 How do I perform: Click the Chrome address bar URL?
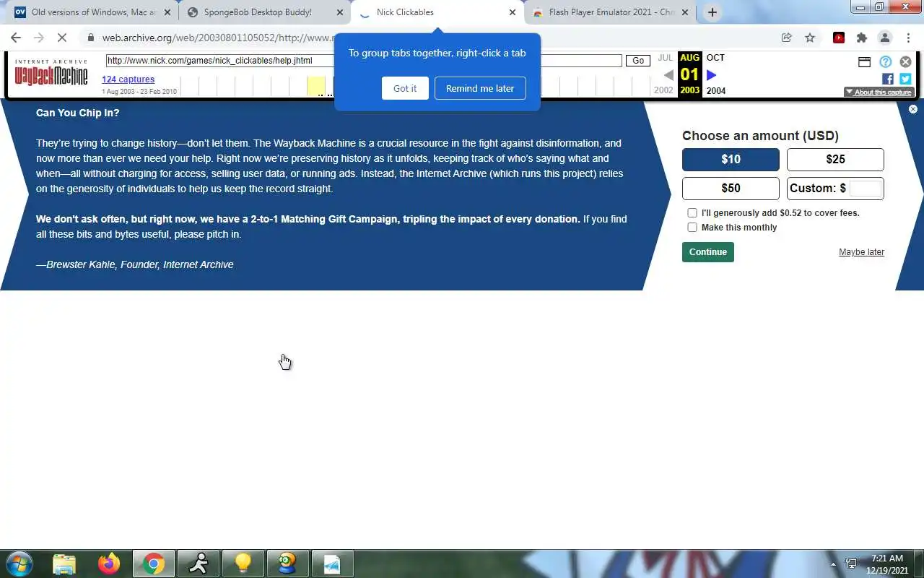(217, 38)
